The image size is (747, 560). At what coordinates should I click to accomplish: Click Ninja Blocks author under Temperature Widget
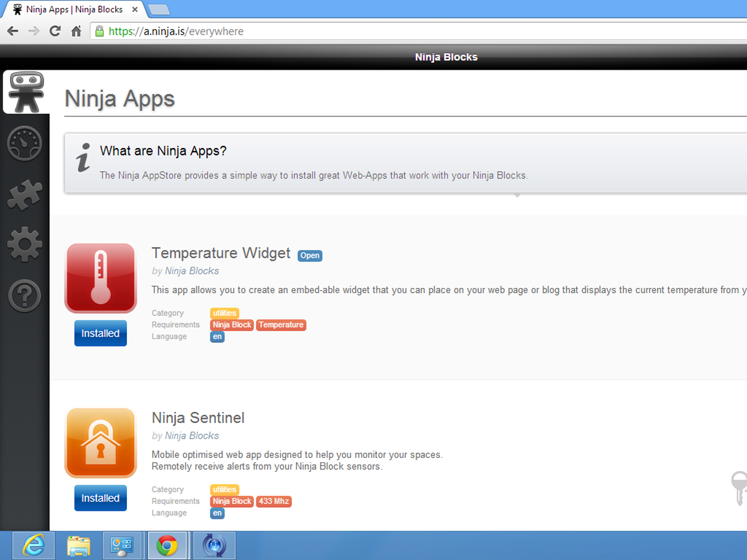point(192,271)
